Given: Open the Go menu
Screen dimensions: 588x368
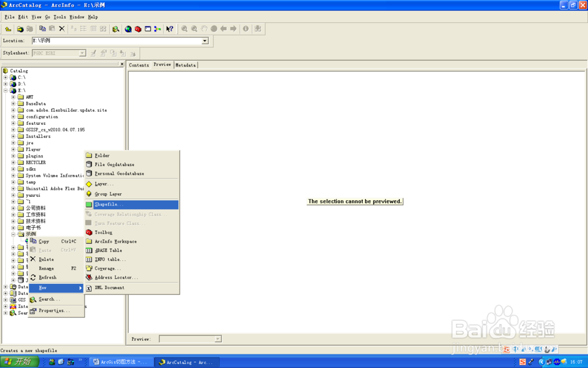Looking at the screenshot, I should click(x=48, y=17).
